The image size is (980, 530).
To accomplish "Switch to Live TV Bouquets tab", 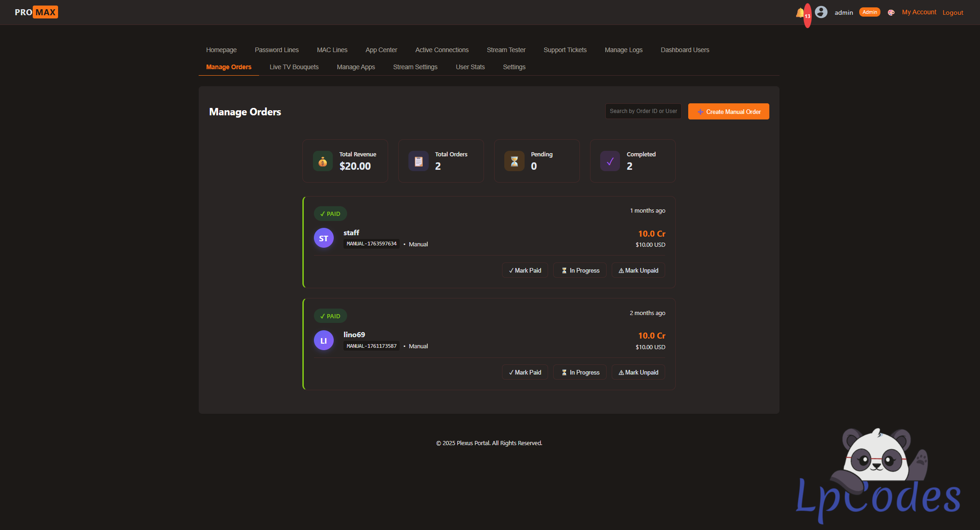I will 294,67.
